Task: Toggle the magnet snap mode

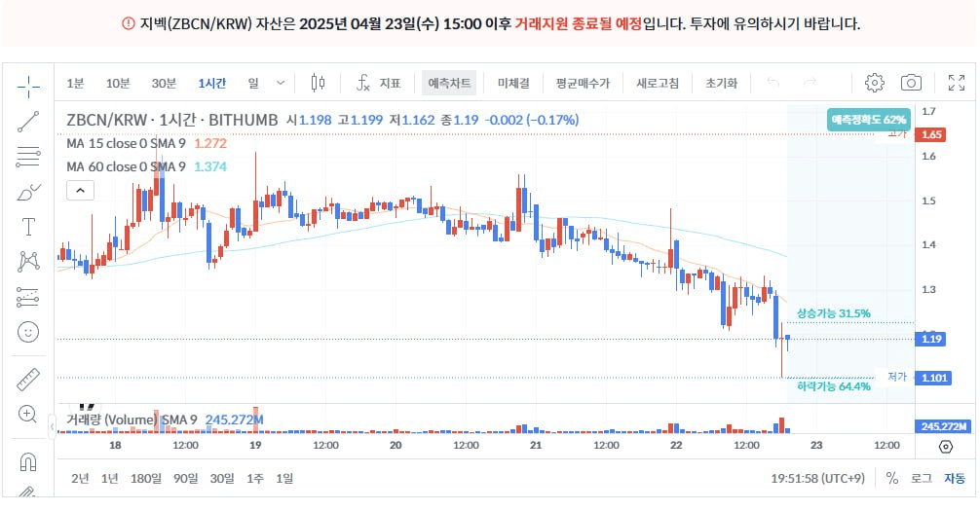Action: click(x=28, y=459)
